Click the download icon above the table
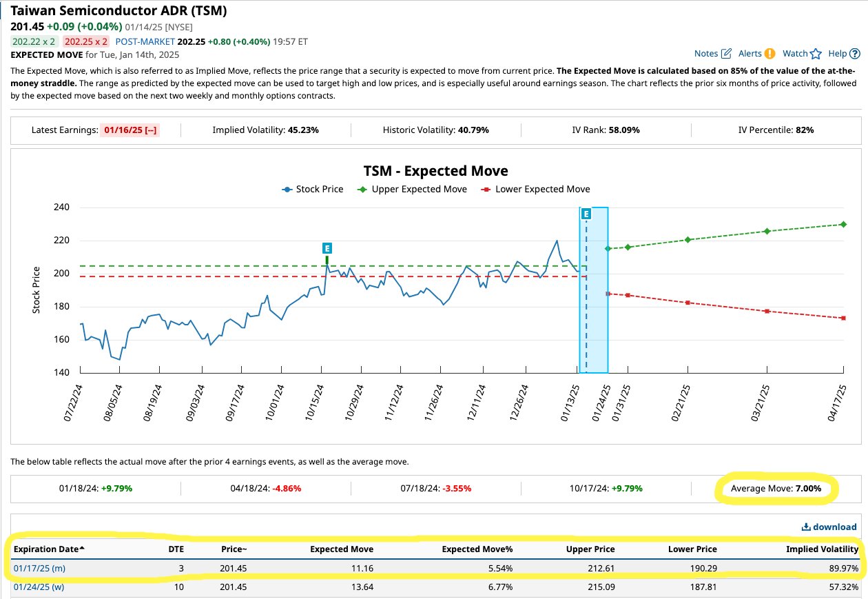The width and height of the screenshot is (868, 599). 806,527
